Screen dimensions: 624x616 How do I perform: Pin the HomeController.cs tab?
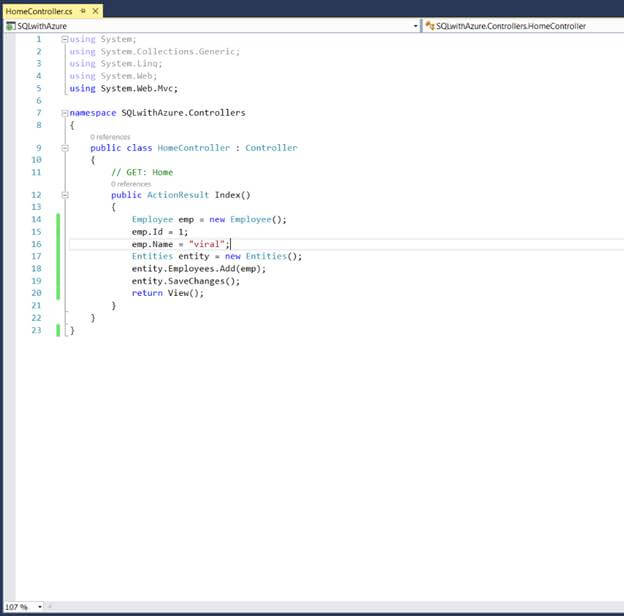83,10
